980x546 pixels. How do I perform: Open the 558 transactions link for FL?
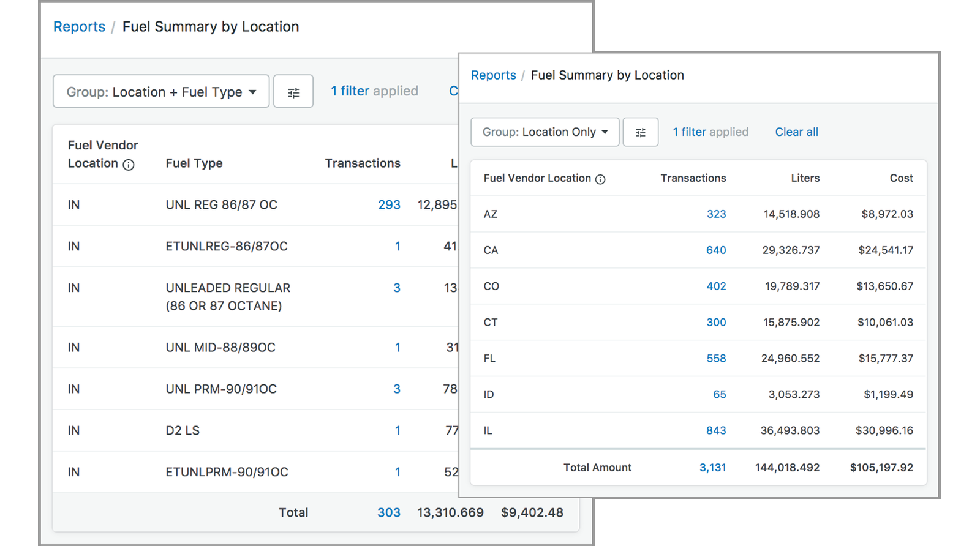716,359
